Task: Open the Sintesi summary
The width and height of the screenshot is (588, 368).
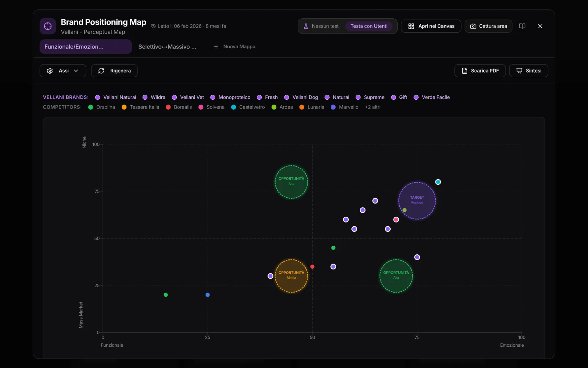Action: [x=528, y=71]
